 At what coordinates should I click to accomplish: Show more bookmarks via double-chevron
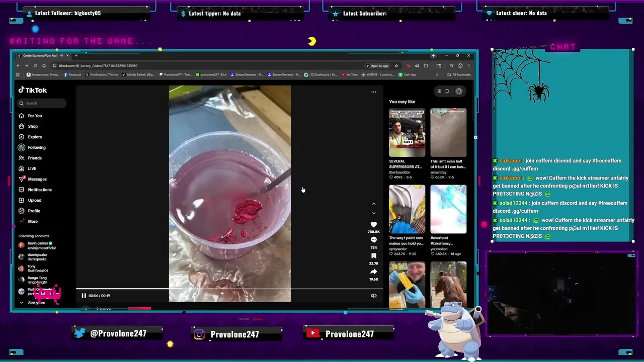coord(437,75)
